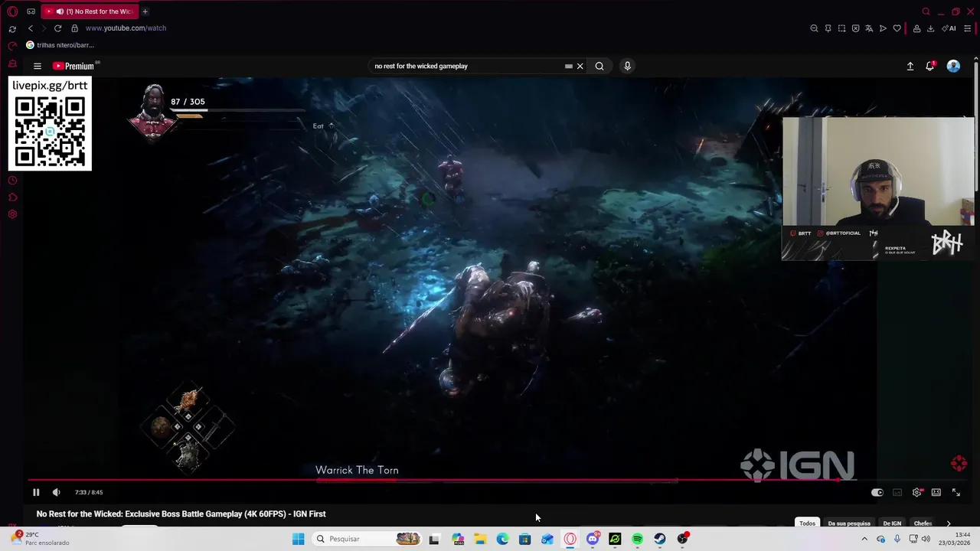Bookmark the page with the heart icon
The height and width of the screenshot is (551, 980).
pos(897,28)
